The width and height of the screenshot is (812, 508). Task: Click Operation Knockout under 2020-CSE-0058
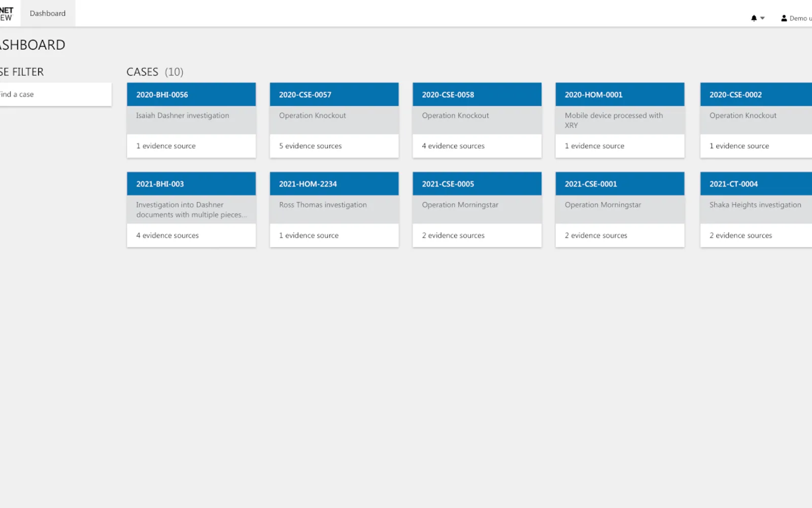455,115
